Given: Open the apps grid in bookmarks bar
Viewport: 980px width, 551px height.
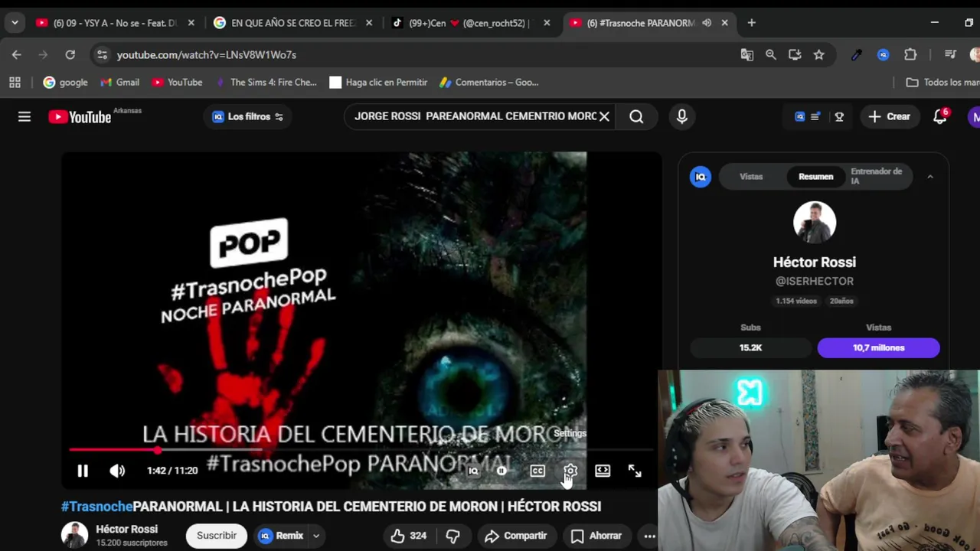Looking at the screenshot, I should [x=15, y=82].
